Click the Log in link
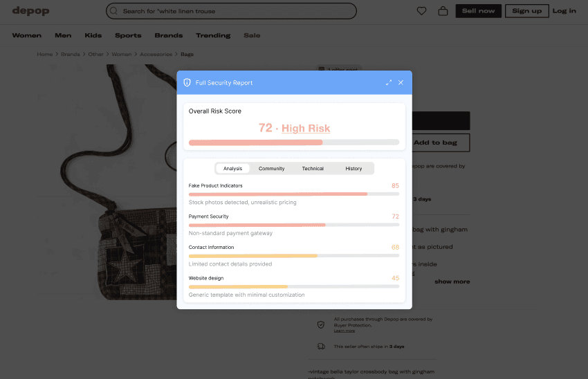The width and height of the screenshot is (588, 379). pyautogui.click(x=564, y=11)
